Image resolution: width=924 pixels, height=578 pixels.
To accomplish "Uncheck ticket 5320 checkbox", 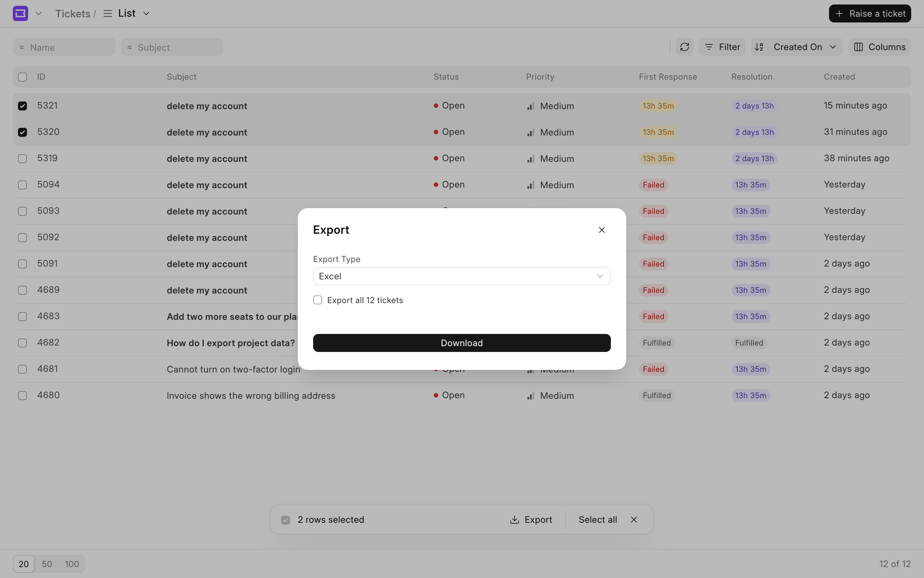I will pos(22,132).
